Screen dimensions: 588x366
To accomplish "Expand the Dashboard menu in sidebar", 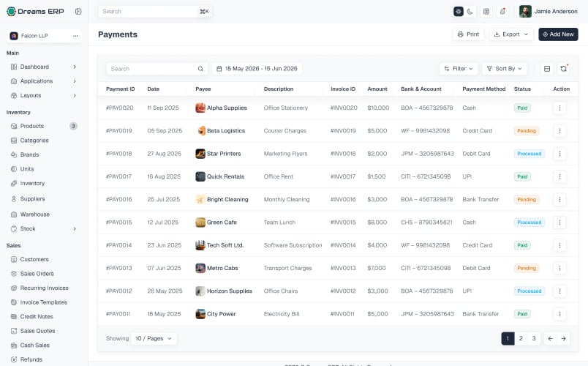I will tap(44, 67).
